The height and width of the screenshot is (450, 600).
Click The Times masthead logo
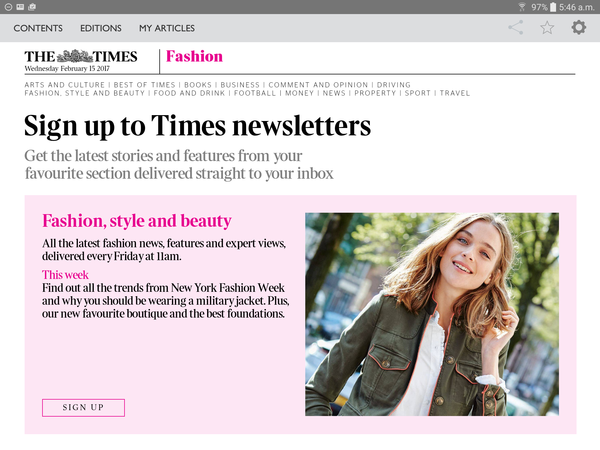click(81, 56)
